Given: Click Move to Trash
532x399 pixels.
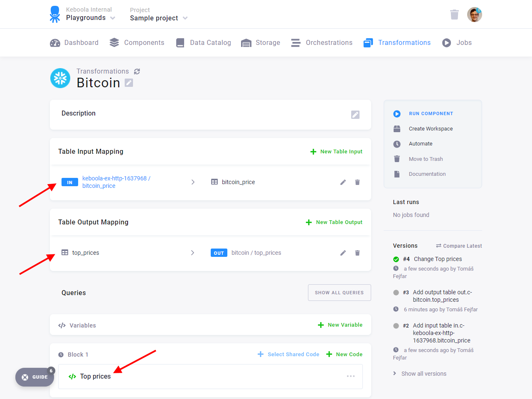Looking at the screenshot, I should [426, 159].
